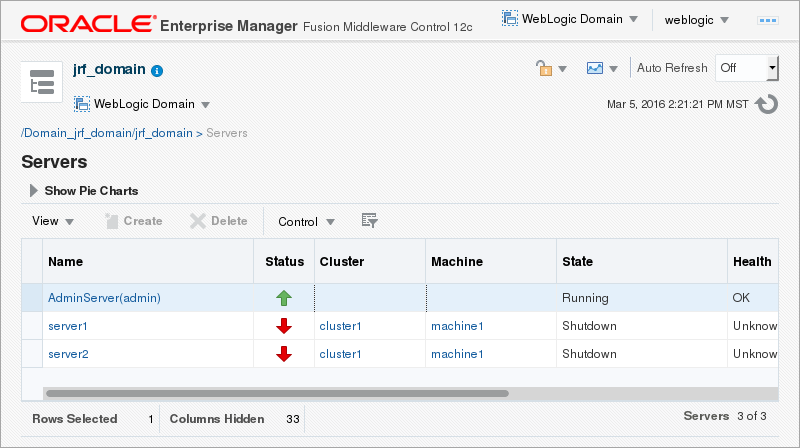
Task: Open the weblogic user dropdown
Action: pos(696,19)
